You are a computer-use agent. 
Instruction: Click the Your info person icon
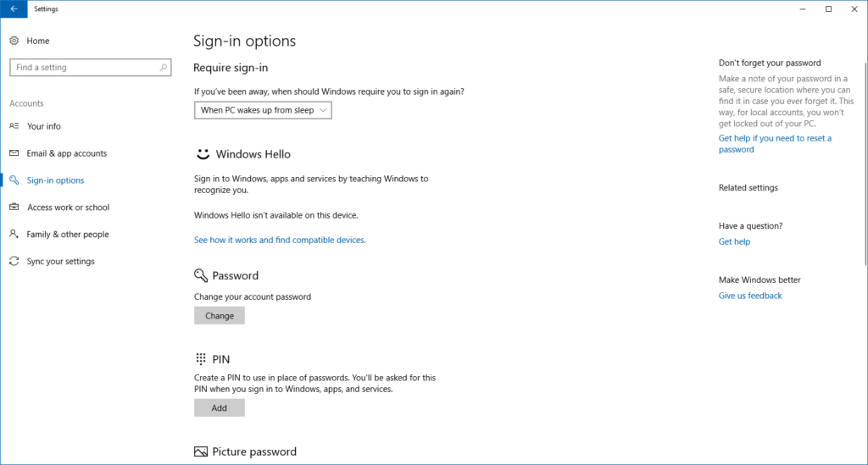[14, 126]
